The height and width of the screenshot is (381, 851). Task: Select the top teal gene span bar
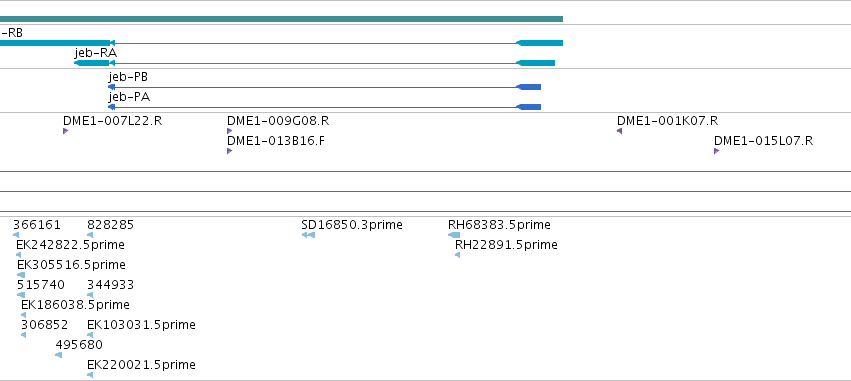[281, 19]
